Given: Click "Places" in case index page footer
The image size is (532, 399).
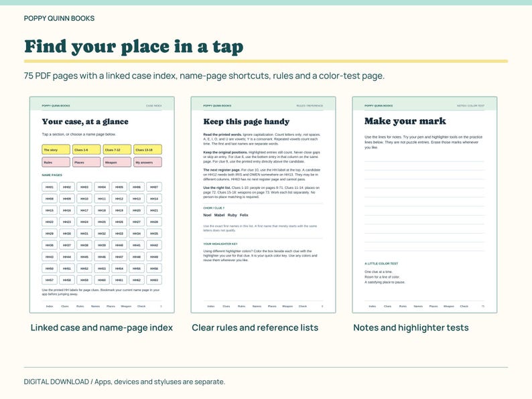Looking at the screenshot, I should [x=111, y=306].
